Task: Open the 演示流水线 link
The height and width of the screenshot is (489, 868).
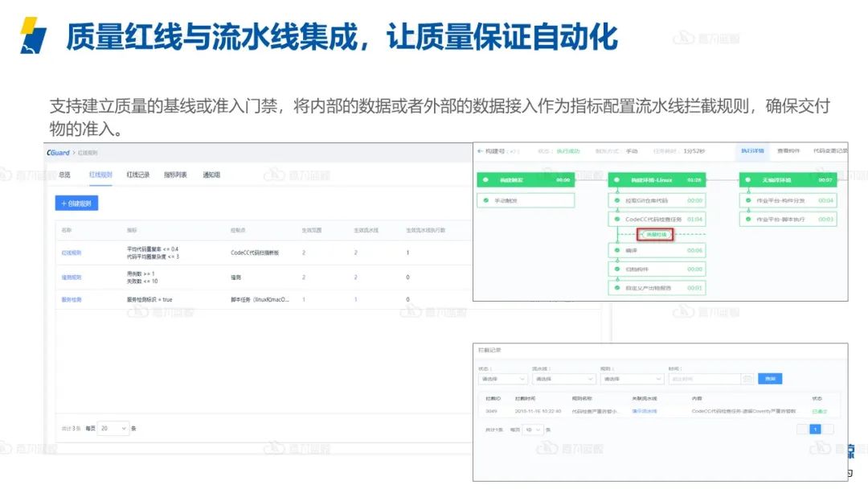Action: click(x=645, y=410)
